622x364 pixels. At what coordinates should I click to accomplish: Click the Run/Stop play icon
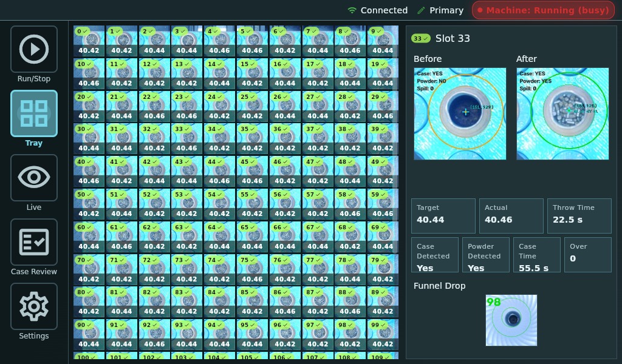pos(34,49)
